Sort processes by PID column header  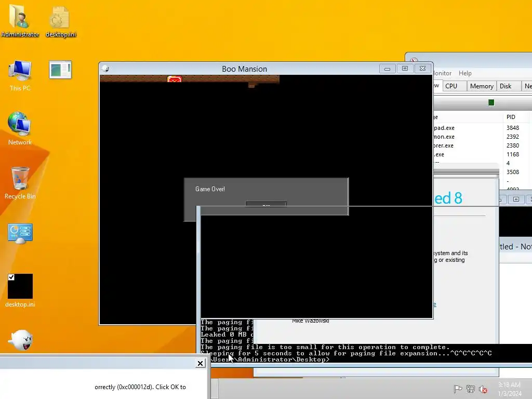tap(515, 117)
